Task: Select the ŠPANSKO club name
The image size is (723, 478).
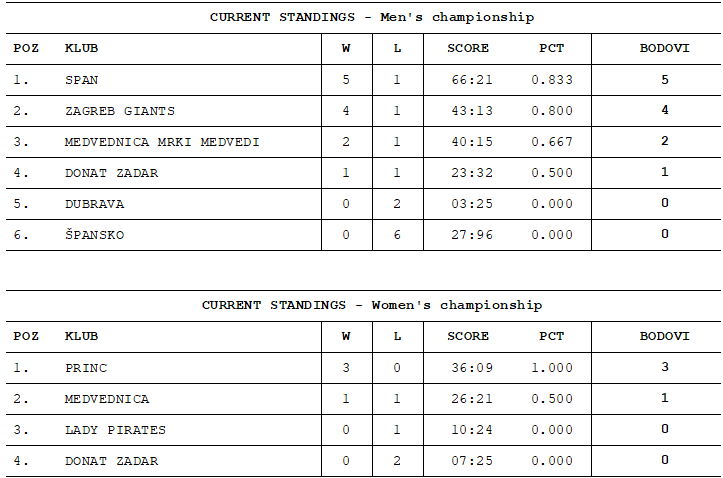Action: tap(95, 234)
